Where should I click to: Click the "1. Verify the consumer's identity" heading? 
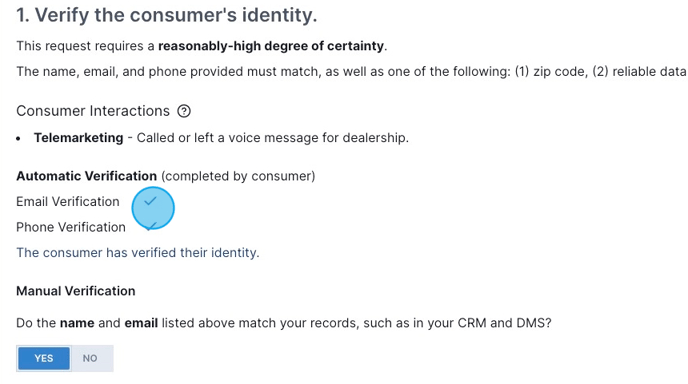(167, 15)
